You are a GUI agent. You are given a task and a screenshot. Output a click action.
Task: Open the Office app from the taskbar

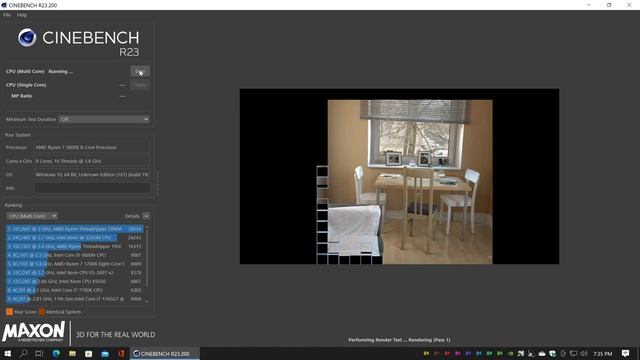click(121, 353)
